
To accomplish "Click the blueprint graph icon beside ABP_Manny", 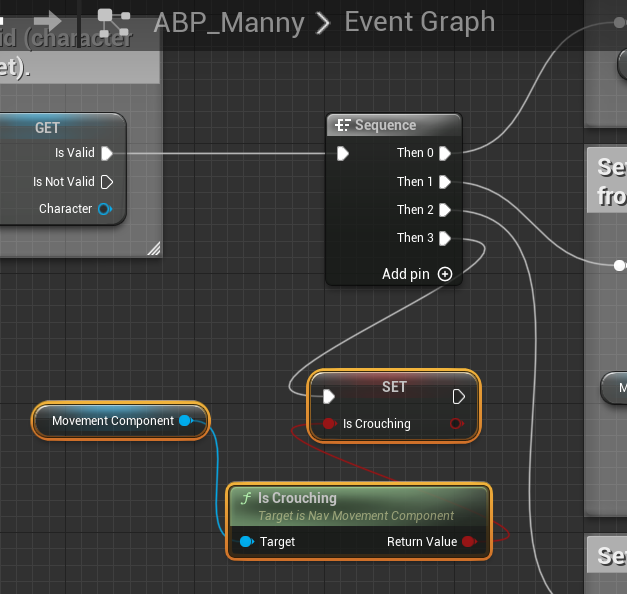I will coord(114,20).
